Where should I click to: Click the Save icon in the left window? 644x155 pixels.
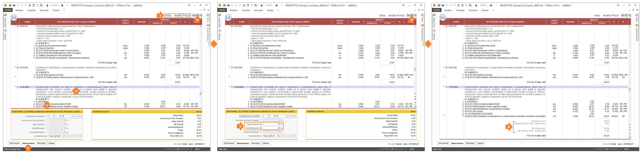10,5
